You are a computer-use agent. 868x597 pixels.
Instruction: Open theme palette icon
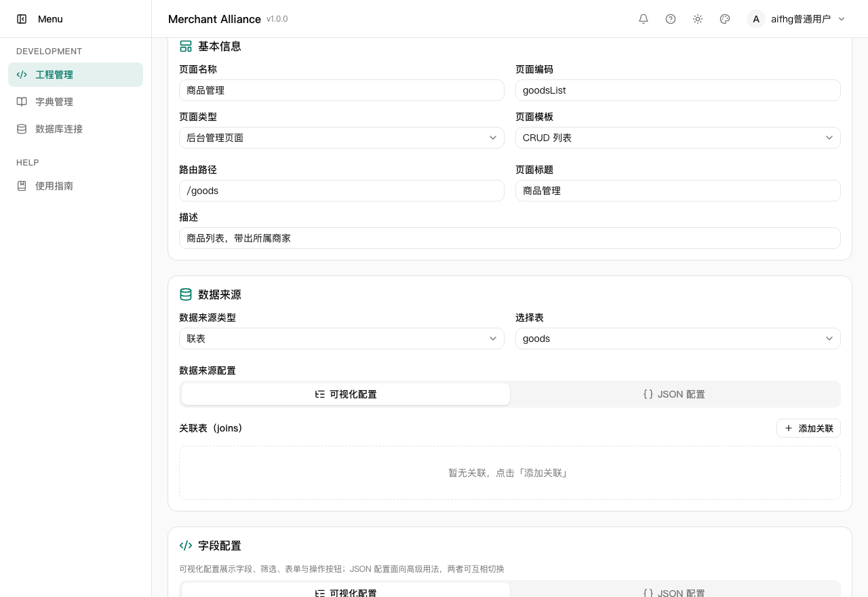pos(725,19)
